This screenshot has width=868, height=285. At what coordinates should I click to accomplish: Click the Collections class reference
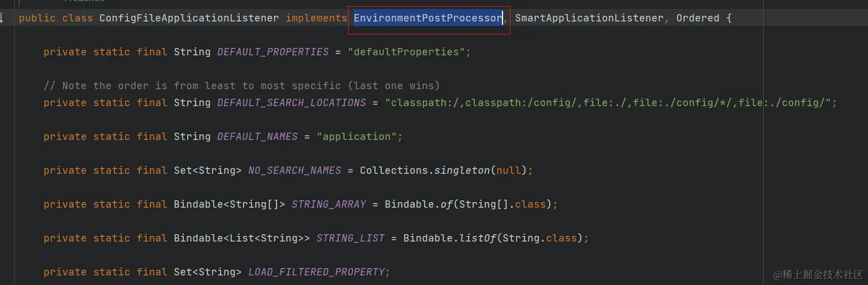coord(394,170)
